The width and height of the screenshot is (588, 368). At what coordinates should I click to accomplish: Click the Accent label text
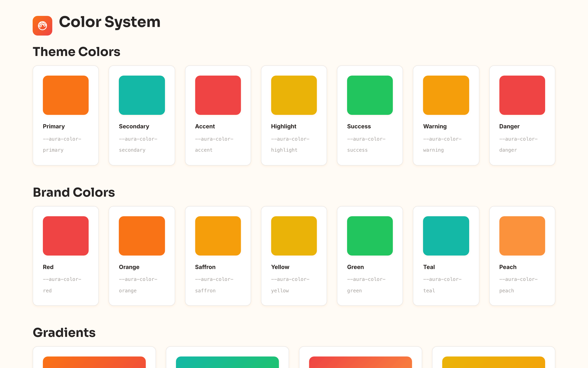coord(205,126)
